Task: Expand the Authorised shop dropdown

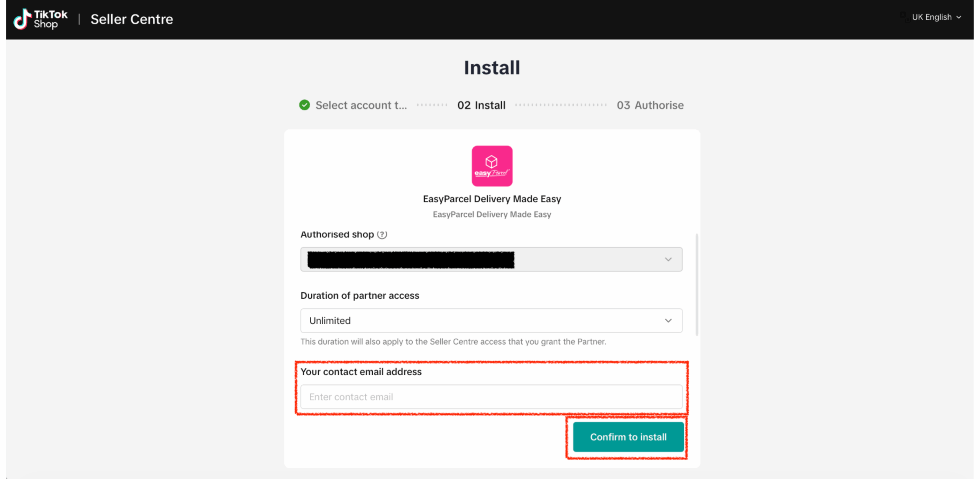Action: 491,259
